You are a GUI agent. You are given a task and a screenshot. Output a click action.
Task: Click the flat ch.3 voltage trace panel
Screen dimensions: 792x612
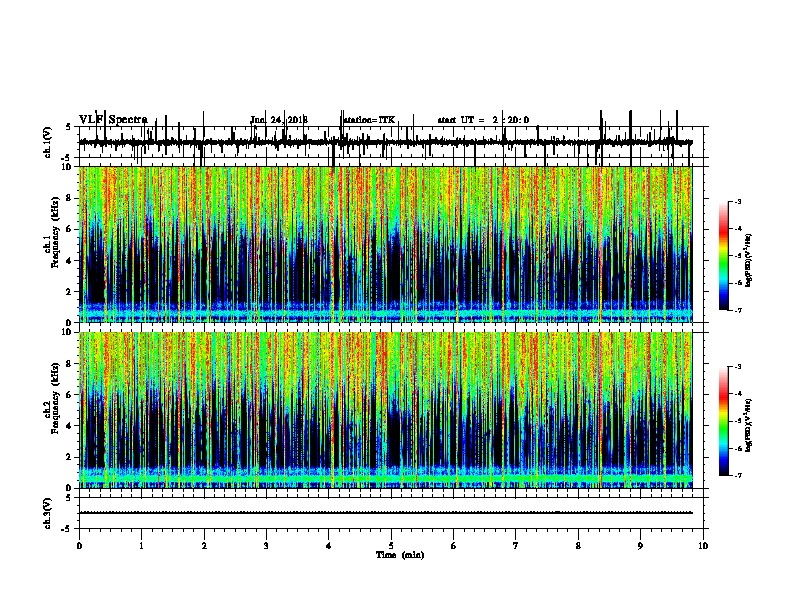(391, 513)
